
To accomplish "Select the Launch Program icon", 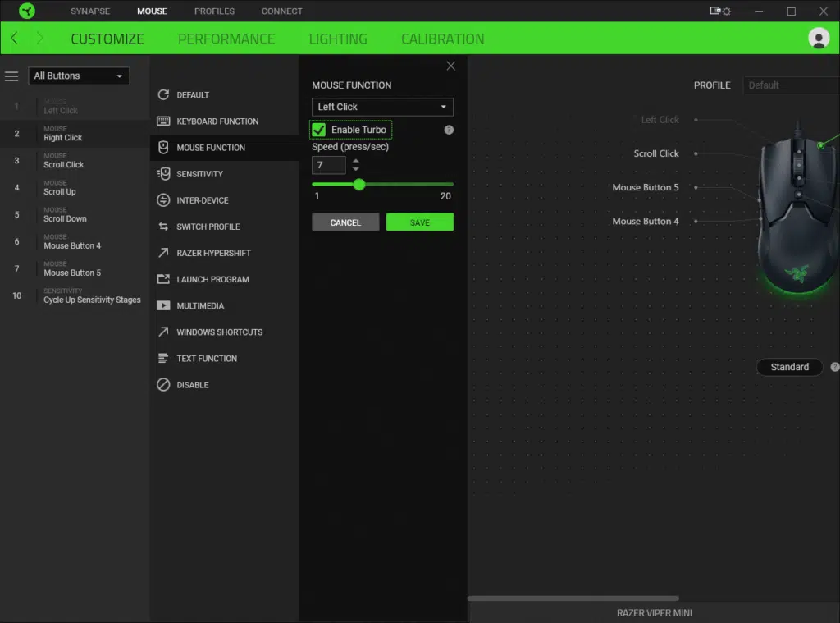I will click(163, 279).
